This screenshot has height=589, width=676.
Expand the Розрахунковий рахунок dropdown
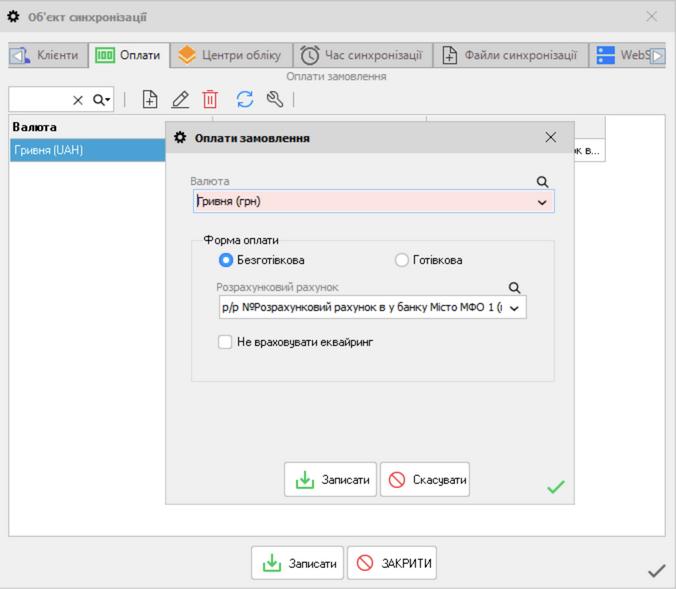[x=515, y=308]
